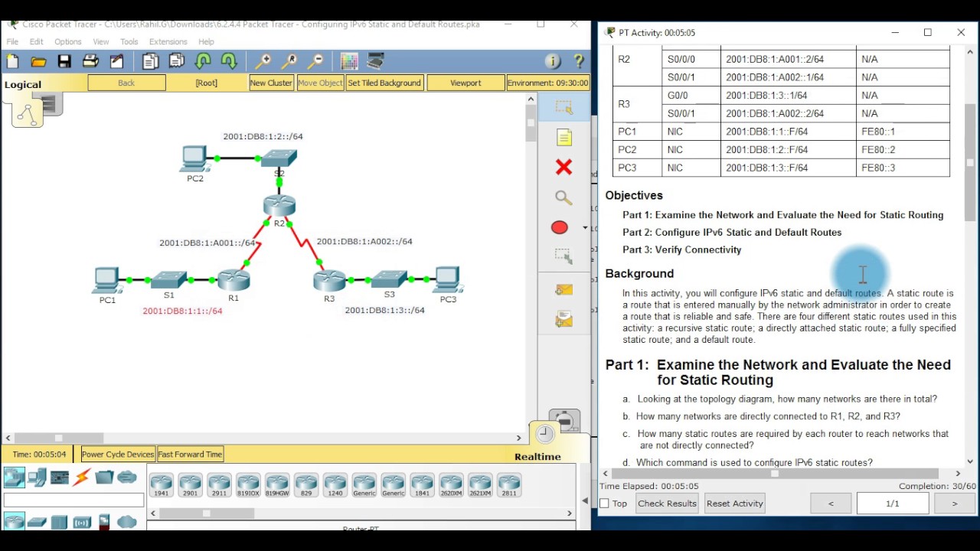Choose the Inspect magnifier tool
Image resolution: width=980 pixels, height=551 pixels.
[x=564, y=197]
